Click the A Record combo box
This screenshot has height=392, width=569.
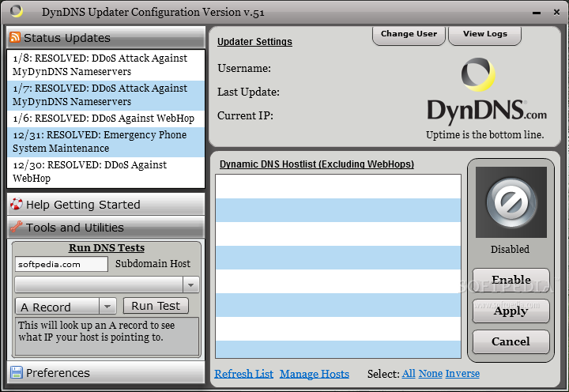pos(66,307)
